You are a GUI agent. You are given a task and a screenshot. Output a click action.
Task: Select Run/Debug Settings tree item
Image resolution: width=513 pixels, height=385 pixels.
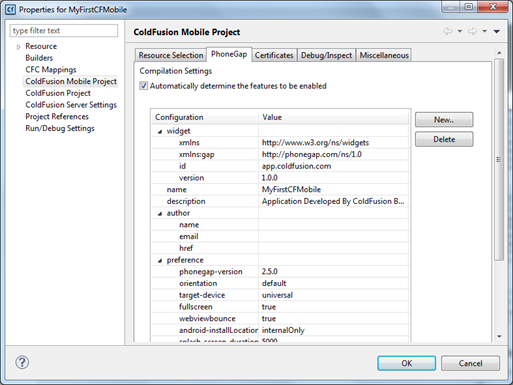tap(60, 128)
